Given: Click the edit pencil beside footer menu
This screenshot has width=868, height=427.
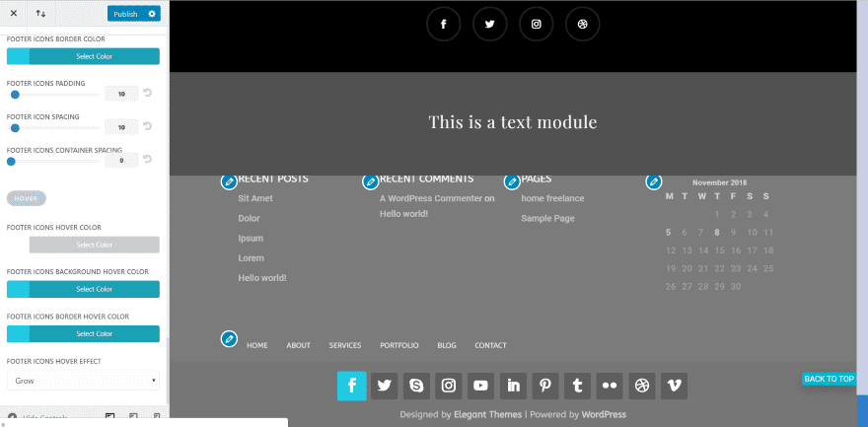Looking at the screenshot, I should 228,339.
